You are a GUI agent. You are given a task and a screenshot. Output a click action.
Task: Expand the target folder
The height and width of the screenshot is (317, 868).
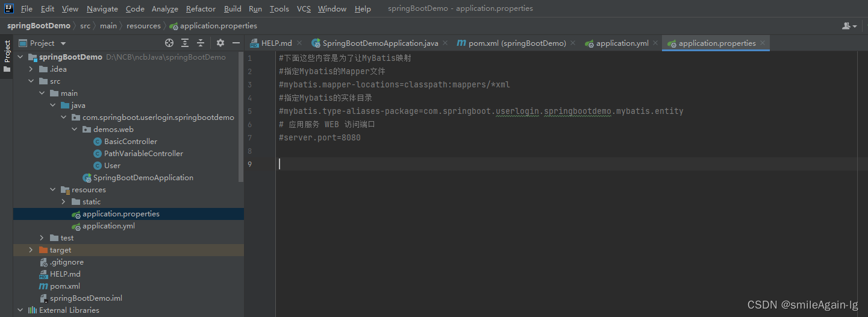click(x=31, y=250)
